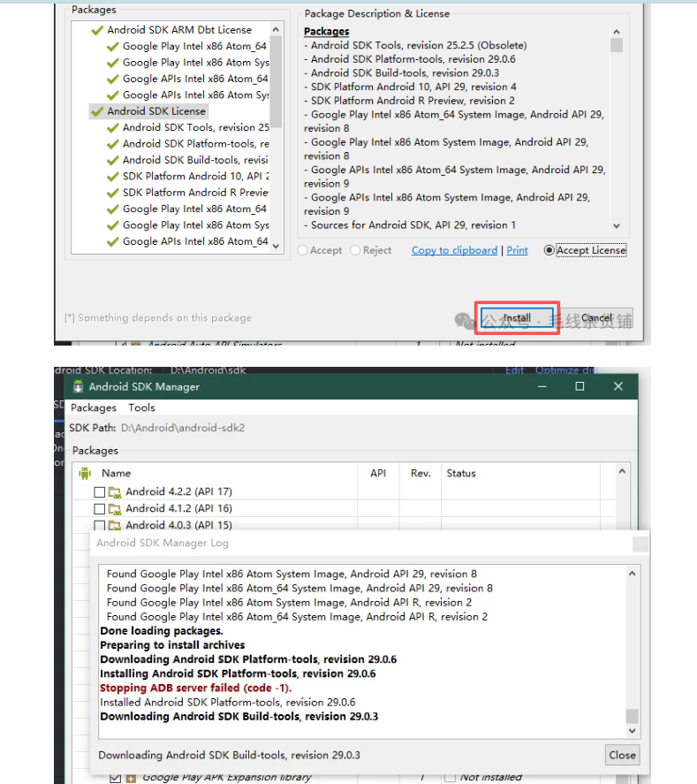
Task: Click packages tree scrollbar thumb
Action: 276,81
